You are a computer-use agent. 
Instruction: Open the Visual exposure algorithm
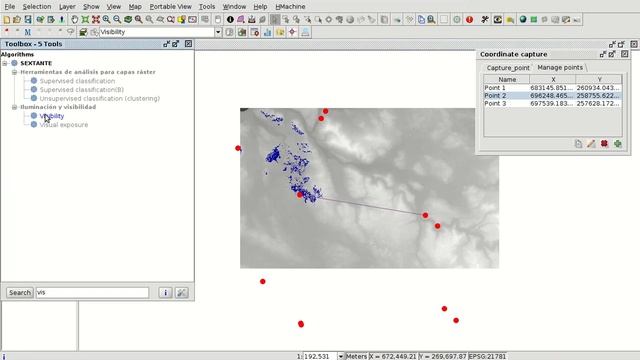64,124
